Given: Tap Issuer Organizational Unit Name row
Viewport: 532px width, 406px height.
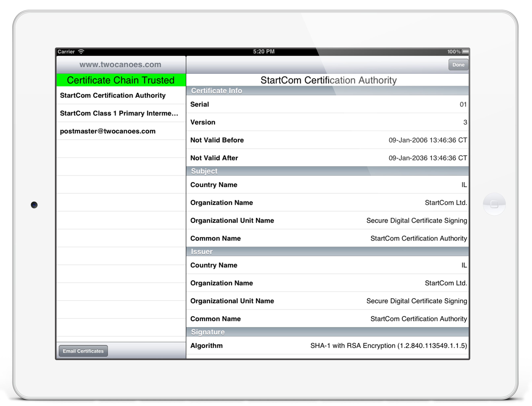Looking at the screenshot, I should click(327, 301).
